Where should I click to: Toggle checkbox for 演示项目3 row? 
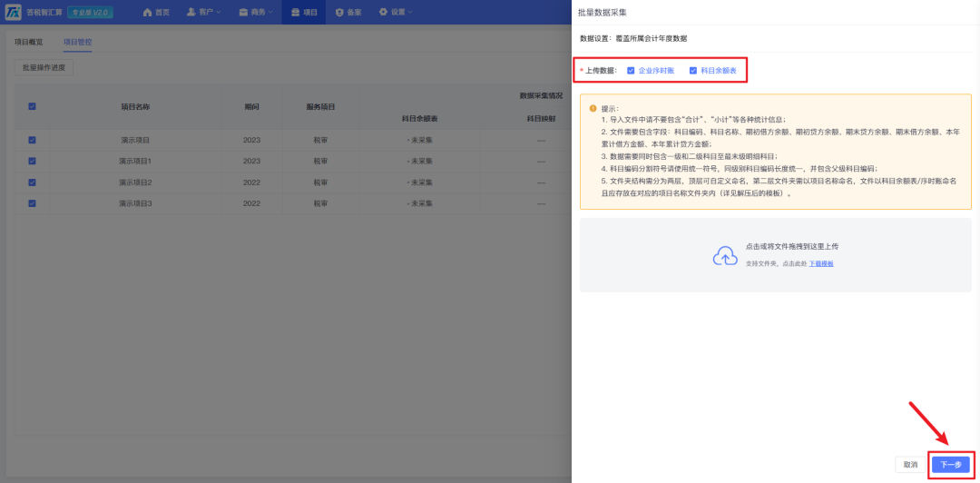(x=32, y=203)
